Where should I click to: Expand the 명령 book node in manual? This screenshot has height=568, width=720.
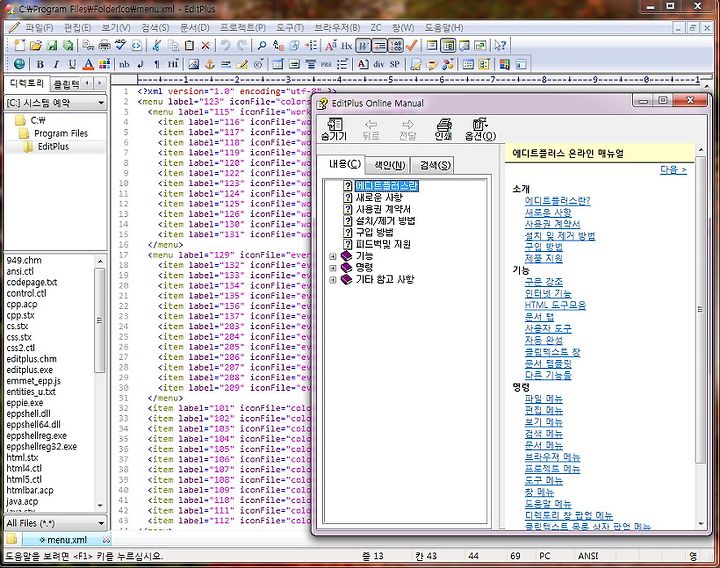click(x=333, y=268)
